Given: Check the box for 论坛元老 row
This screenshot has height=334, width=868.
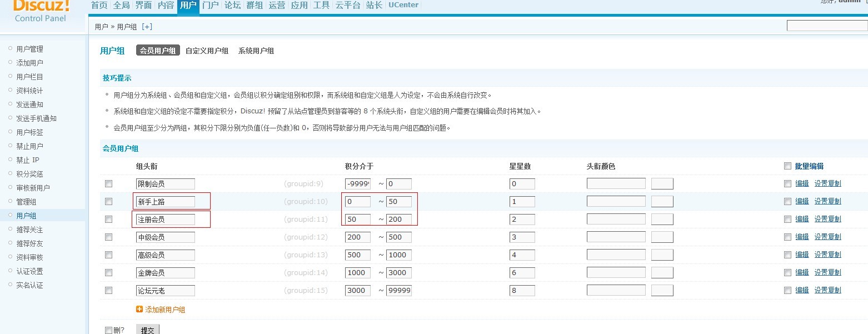Looking at the screenshot, I should [x=108, y=290].
